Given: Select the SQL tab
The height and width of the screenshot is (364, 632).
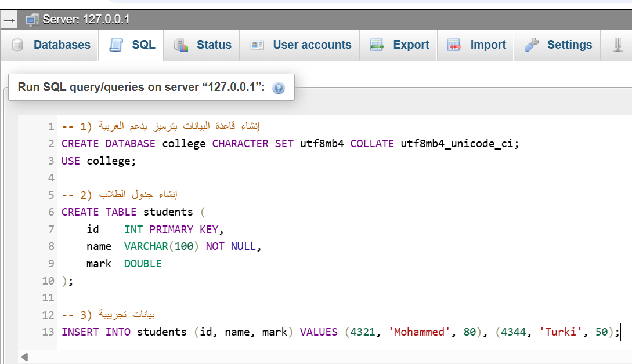Looking at the screenshot, I should click(131, 45).
